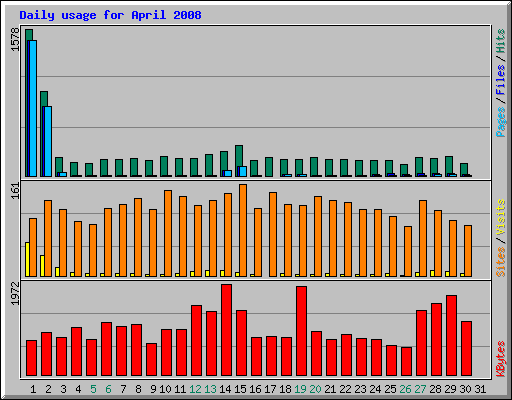The width and height of the screenshot is (512, 400).
Task: Click the cyan Pages bar for day 15
Action: (243, 171)
